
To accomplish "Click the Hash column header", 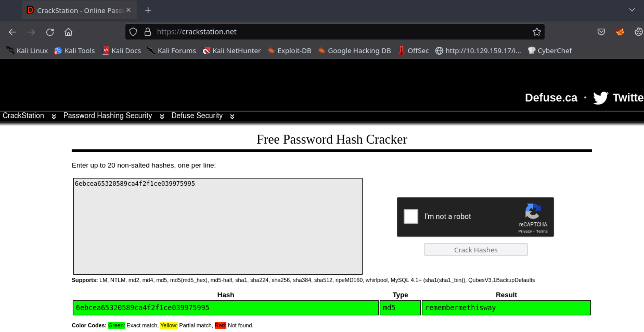I will 226,295.
